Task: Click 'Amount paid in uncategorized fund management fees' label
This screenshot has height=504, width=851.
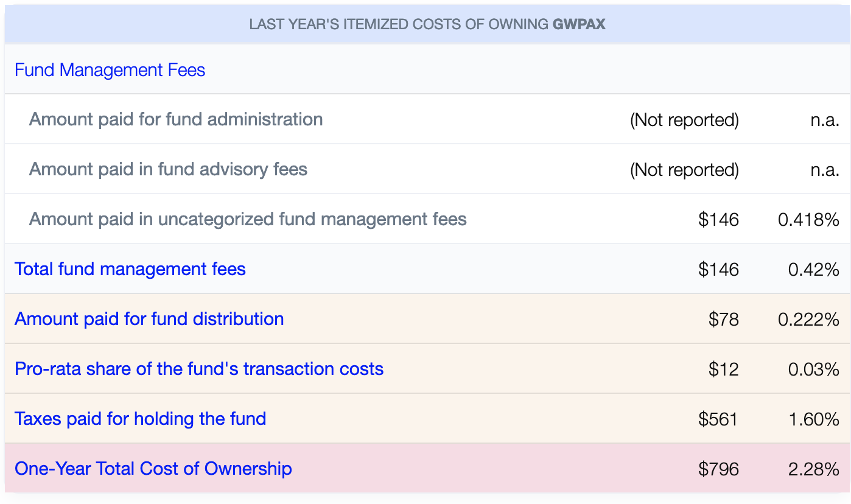Action: point(248,219)
